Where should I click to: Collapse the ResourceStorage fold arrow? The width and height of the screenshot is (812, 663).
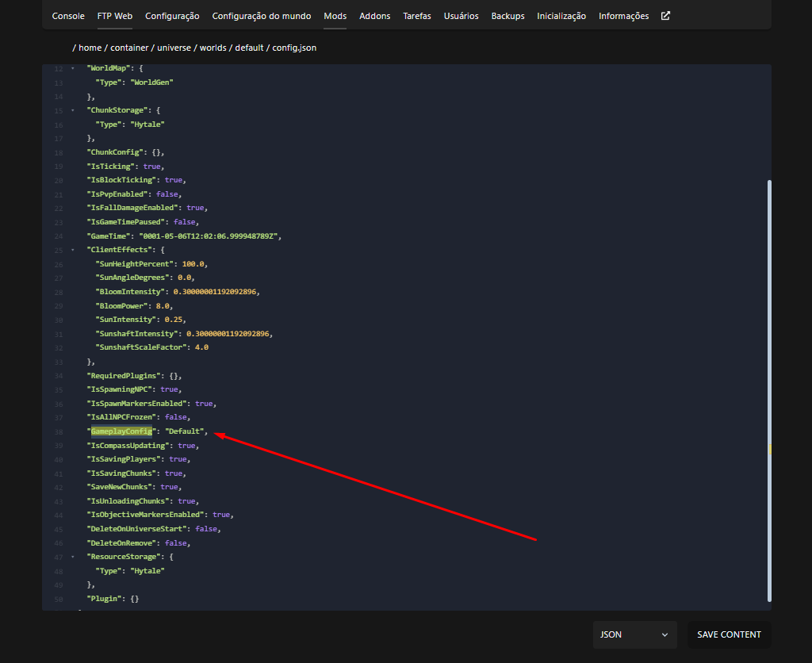(x=73, y=558)
